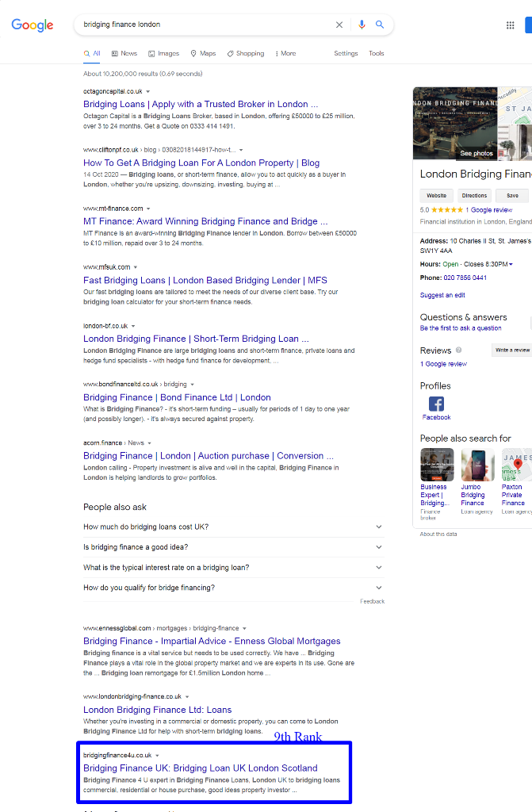
Task: Open See photos on business image
Action: tap(476, 153)
